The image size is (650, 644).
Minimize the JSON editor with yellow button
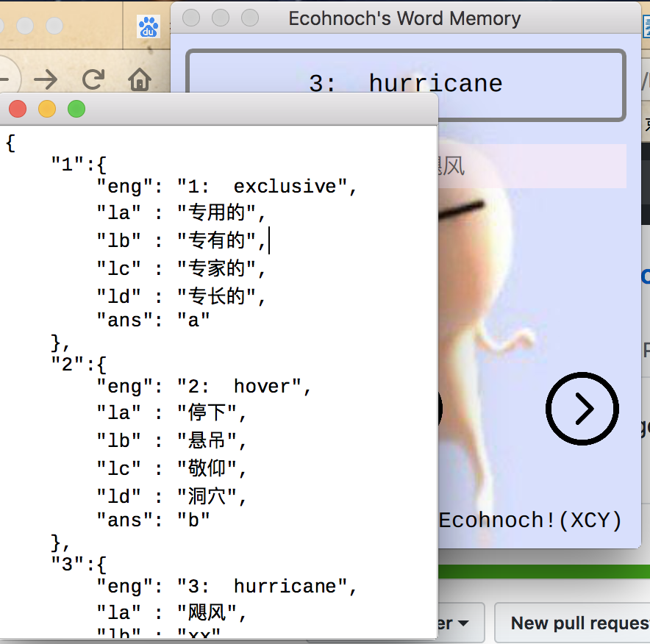47,110
